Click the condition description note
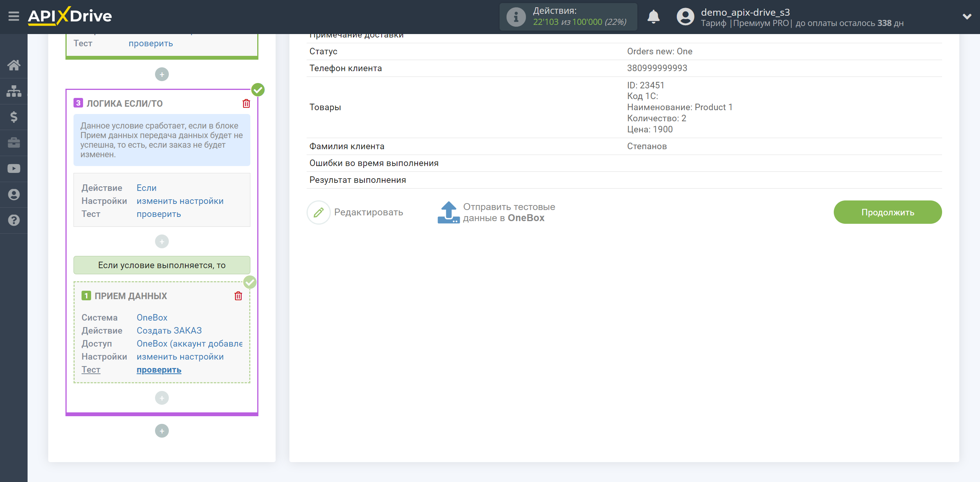The image size is (980, 482). 162,140
